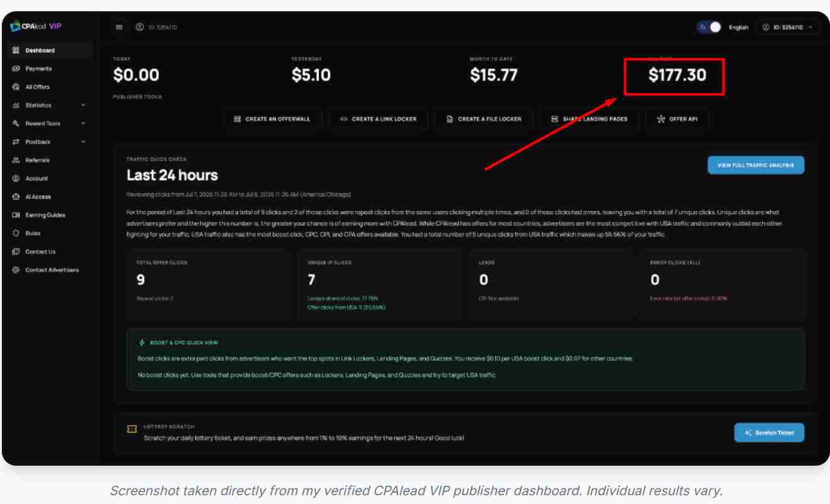830x504 pixels.
Task: Click the 'Repeat clicks: 2' text
Action: (x=155, y=298)
